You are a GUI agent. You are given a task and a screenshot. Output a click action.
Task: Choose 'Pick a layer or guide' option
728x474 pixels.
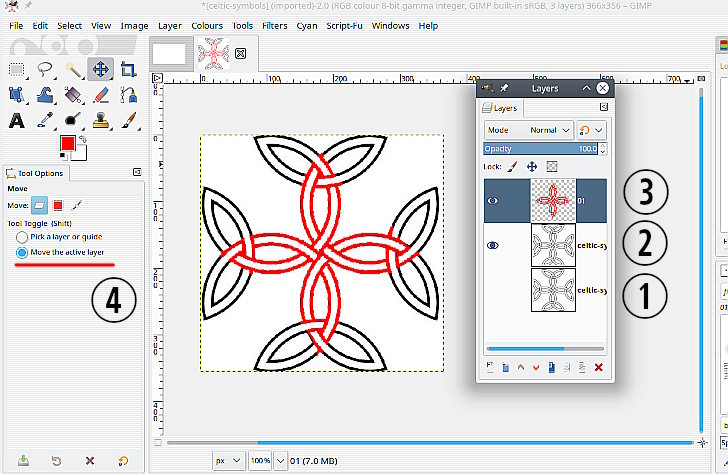pos(22,237)
